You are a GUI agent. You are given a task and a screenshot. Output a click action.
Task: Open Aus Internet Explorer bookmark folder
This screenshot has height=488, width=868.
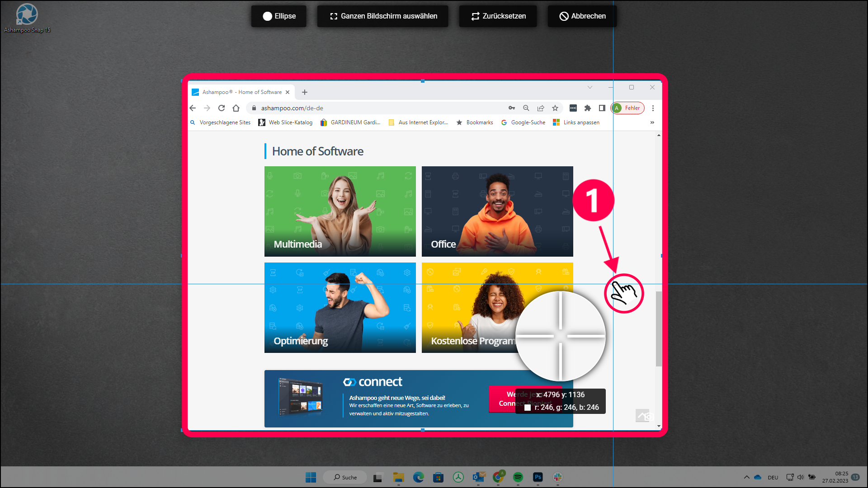coord(418,122)
